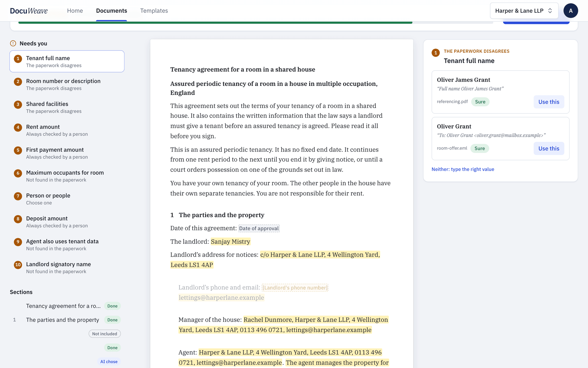Select the Documents tab
This screenshot has width=588, height=368.
[111, 11]
